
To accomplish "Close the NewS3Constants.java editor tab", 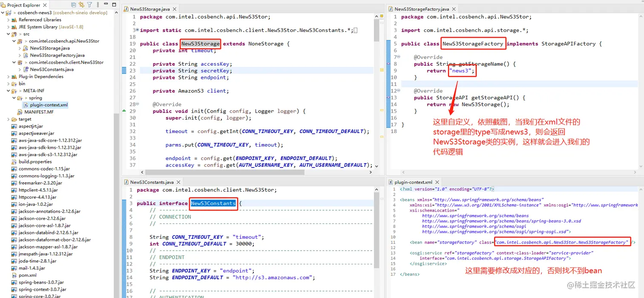I will pos(178,182).
